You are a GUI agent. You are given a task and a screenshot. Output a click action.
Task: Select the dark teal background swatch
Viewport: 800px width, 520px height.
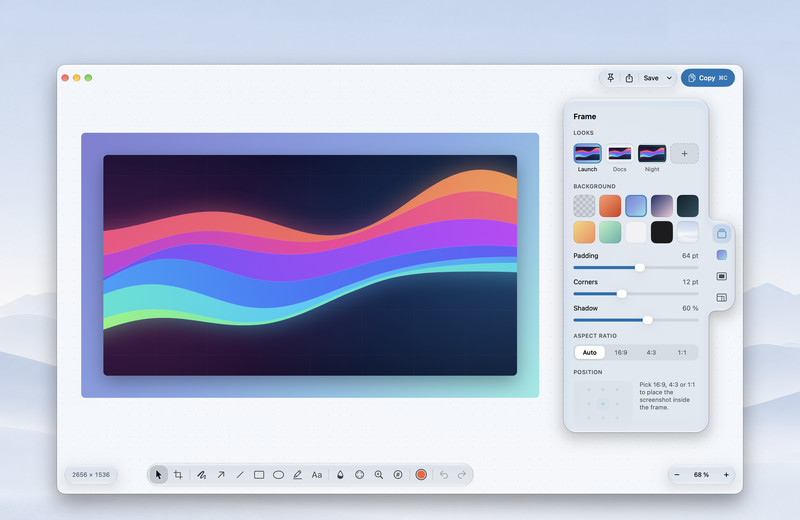[687, 206]
